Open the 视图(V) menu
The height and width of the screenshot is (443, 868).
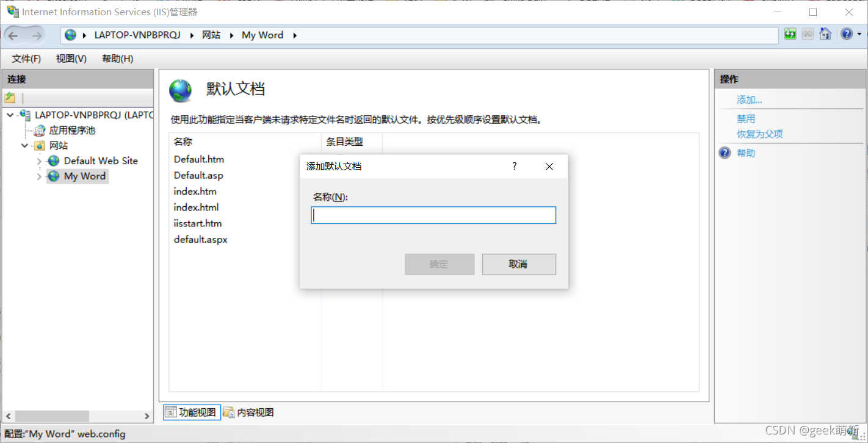coord(70,58)
